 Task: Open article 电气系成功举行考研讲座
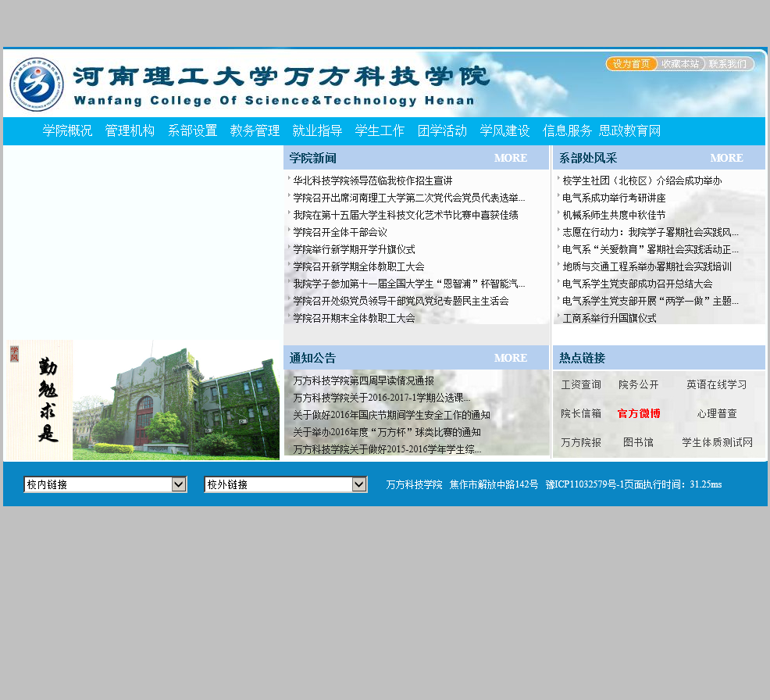(x=614, y=198)
